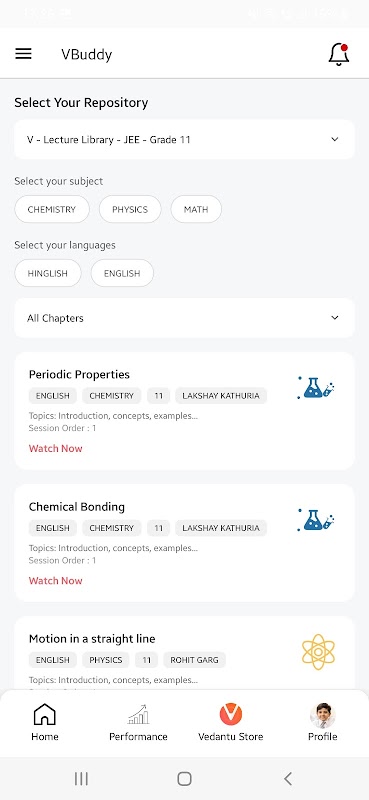
Task: Open the hamburger navigation menu
Action: point(23,54)
